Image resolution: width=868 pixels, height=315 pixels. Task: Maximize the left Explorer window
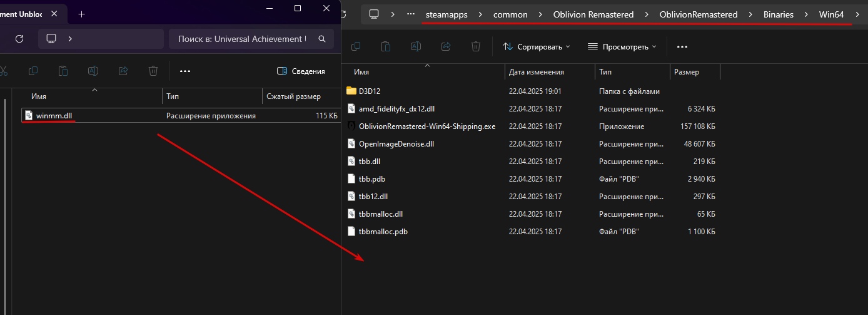point(298,8)
